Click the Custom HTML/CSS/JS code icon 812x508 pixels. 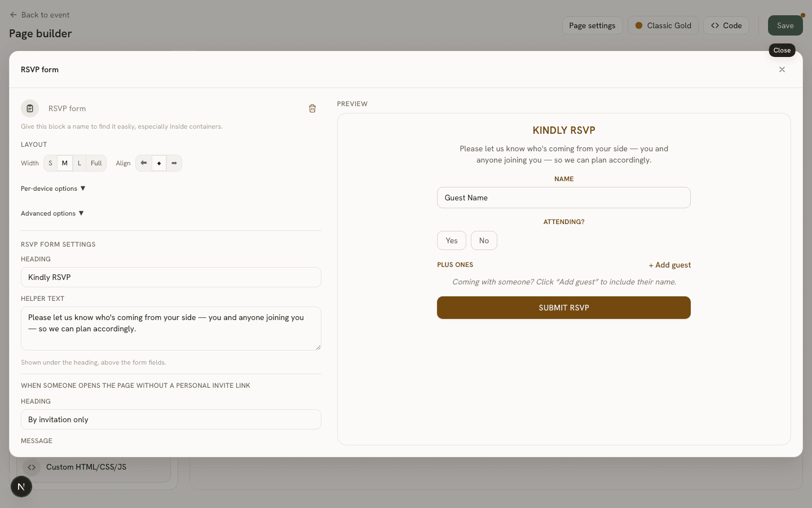point(32,467)
